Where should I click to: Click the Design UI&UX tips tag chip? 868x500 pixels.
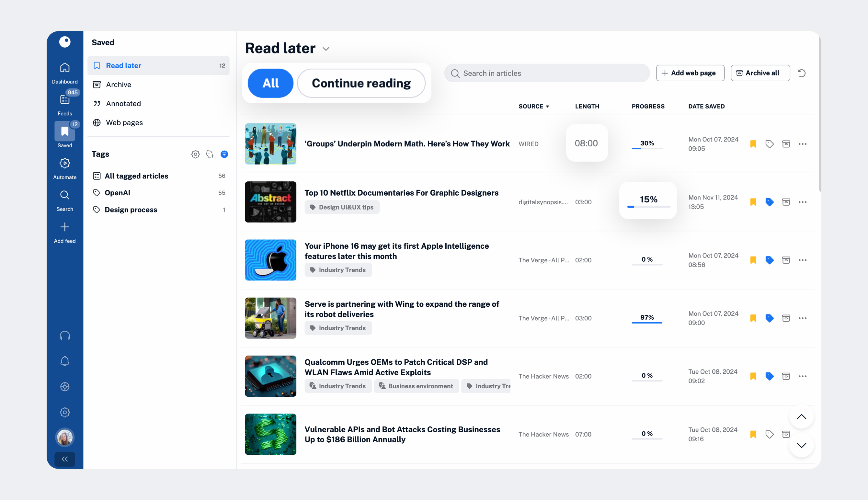point(342,207)
